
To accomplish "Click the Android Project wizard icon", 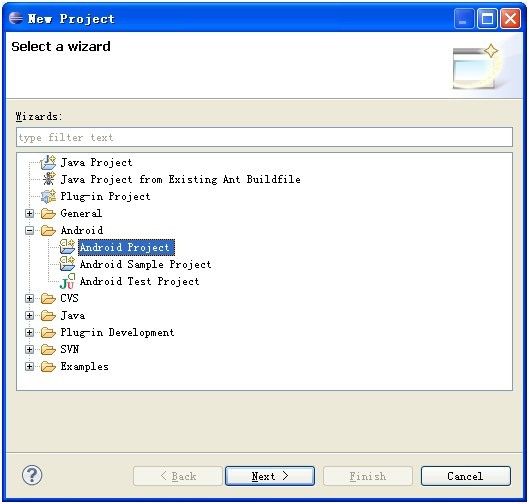I will pos(67,247).
